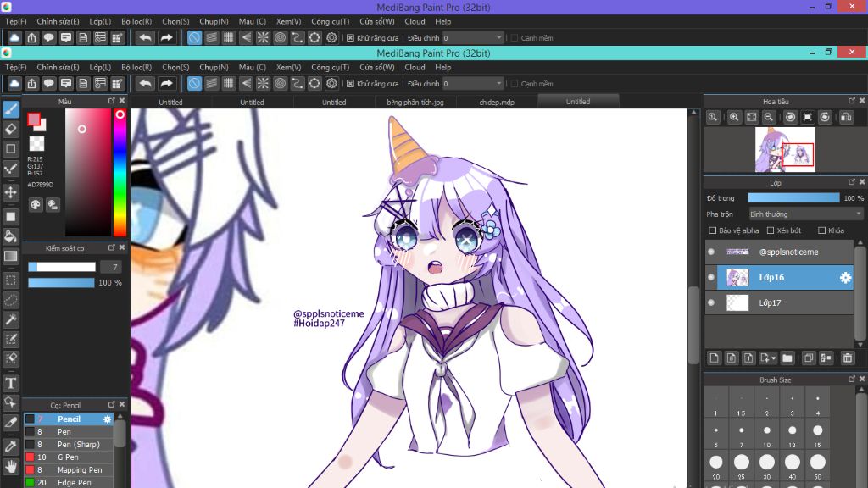Select the Eraser tool
Image resolution: width=868 pixels, height=488 pixels.
tap(10, 129)
